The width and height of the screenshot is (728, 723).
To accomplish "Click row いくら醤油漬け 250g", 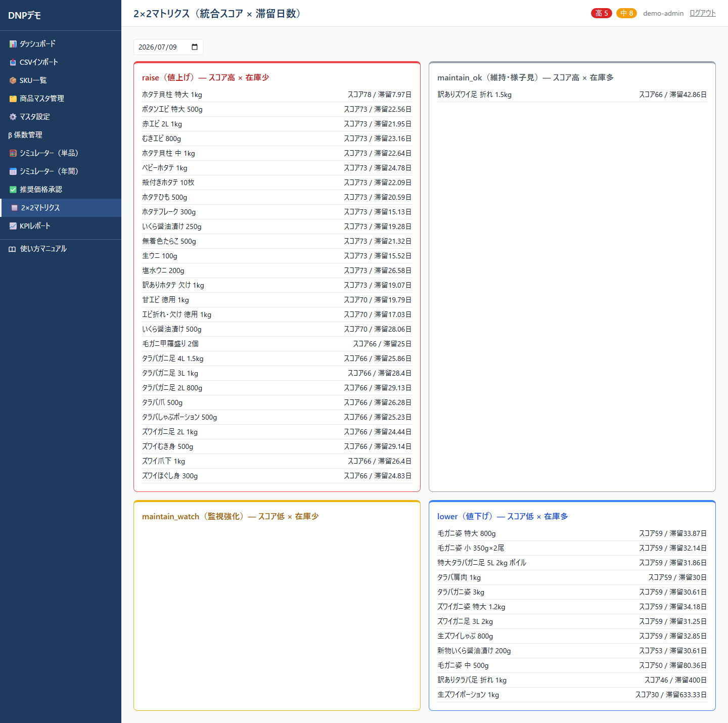I will point(277,227).
